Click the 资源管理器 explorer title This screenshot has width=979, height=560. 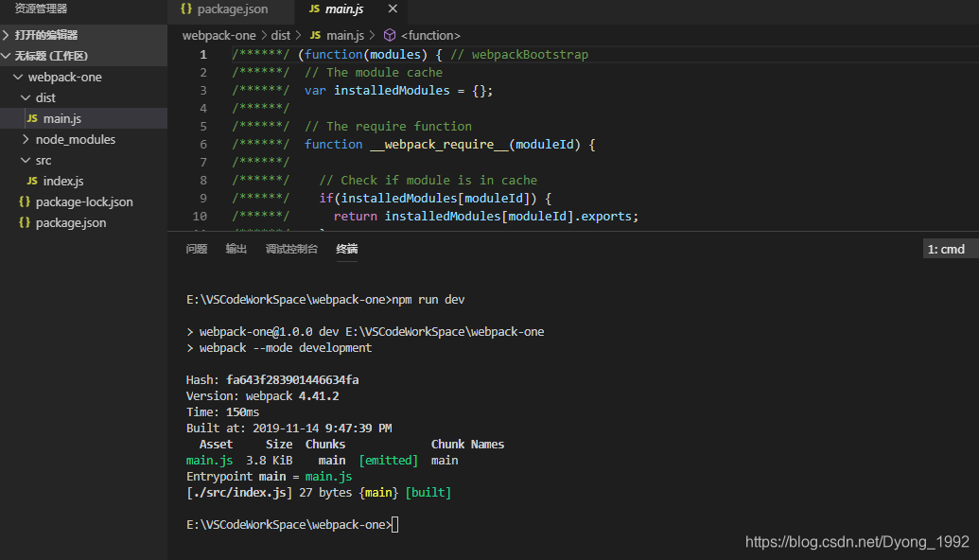tap(41, 9)
